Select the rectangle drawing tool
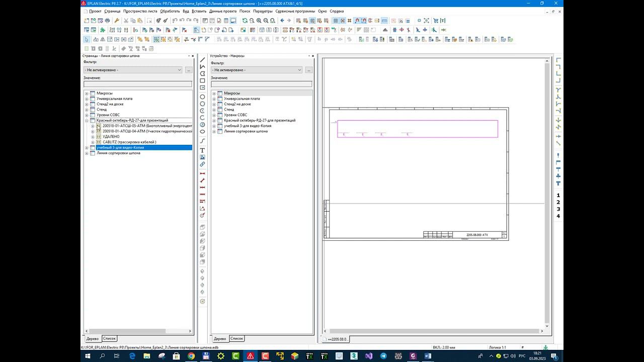 click(x=202, y=80)
